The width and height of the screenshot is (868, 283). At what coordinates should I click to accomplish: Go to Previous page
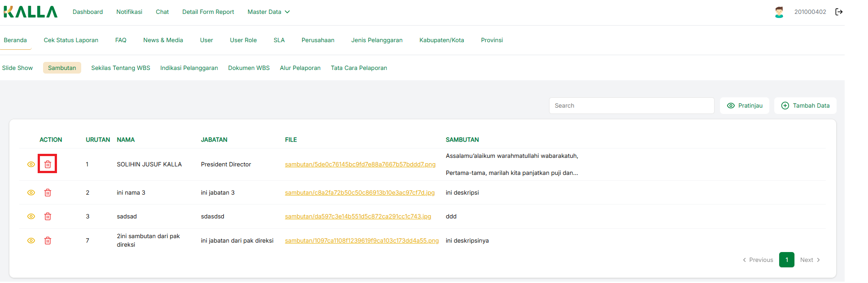758,260
